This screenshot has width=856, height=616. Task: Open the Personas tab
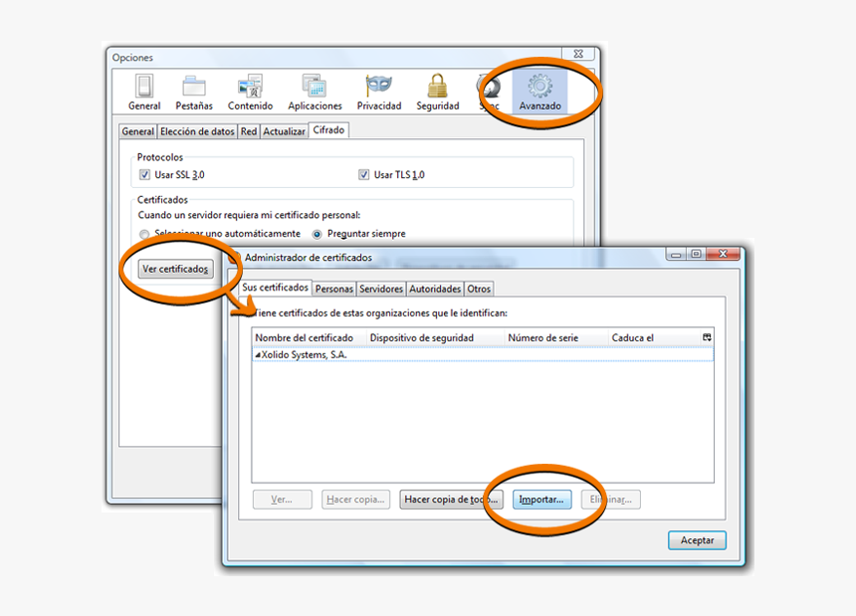tap(334, 289)
